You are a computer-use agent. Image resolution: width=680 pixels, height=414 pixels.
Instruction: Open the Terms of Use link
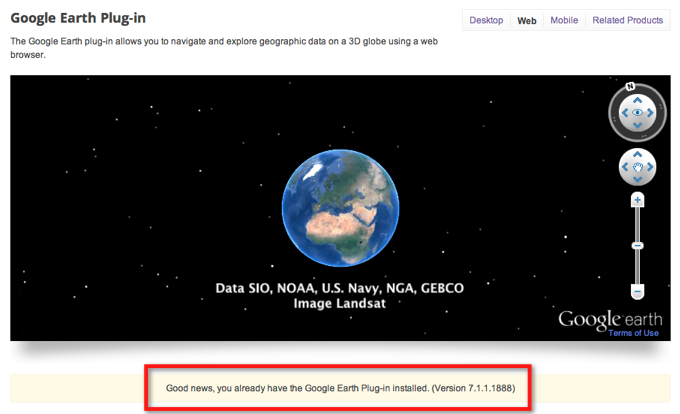633,333
